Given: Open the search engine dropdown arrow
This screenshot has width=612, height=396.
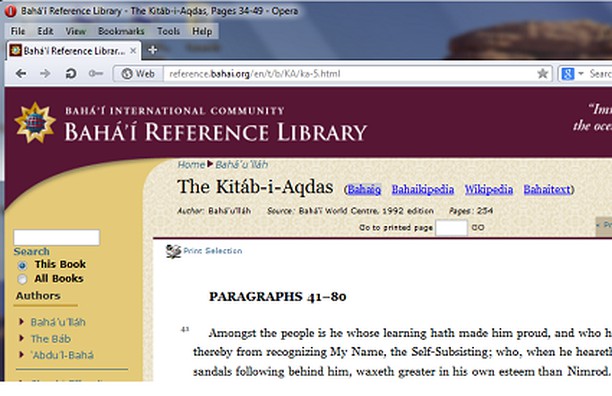Looking at the screenshot, I should point(581,73).
